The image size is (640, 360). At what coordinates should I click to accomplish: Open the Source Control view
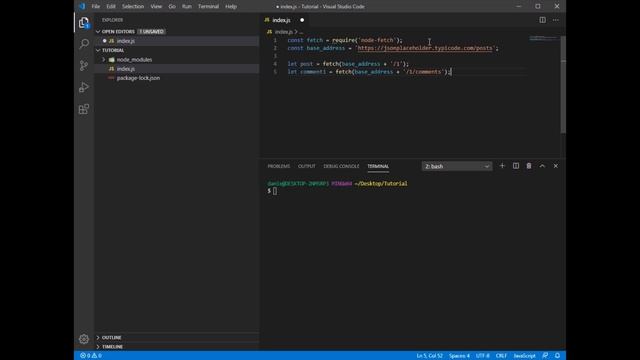coord(84,65)
